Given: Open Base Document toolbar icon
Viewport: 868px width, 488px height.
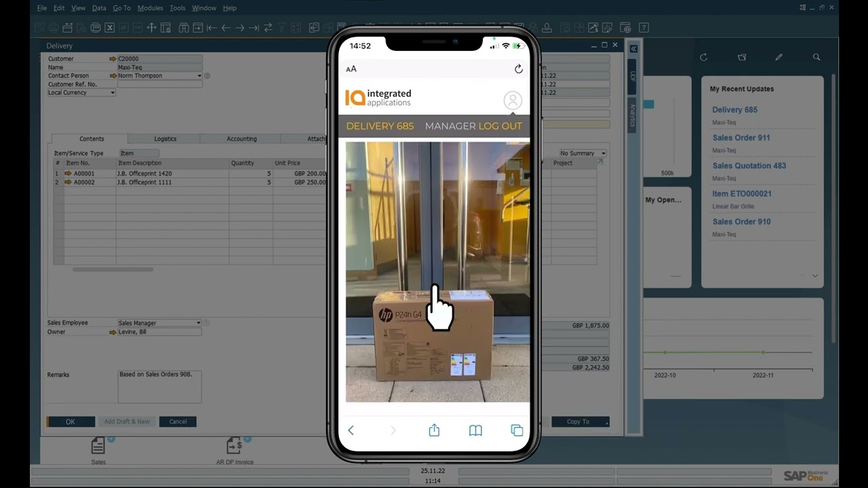Looking at the screenshot, I should [x=314, y=28].
